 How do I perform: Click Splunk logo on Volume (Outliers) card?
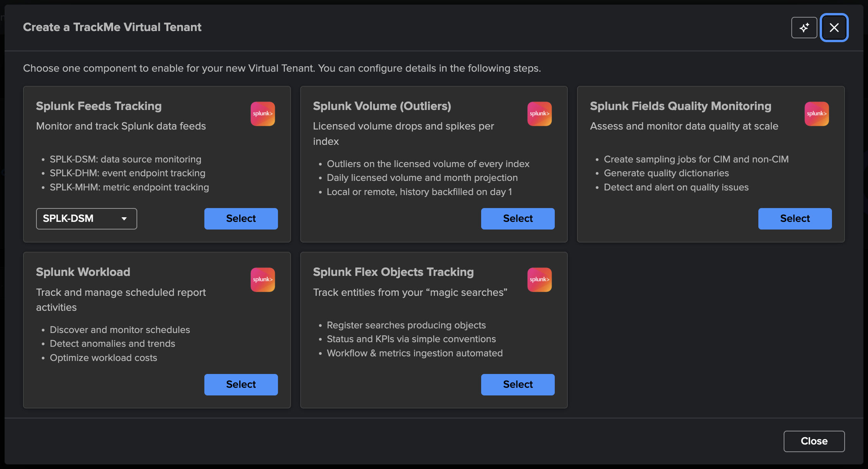tap(539, 114)
